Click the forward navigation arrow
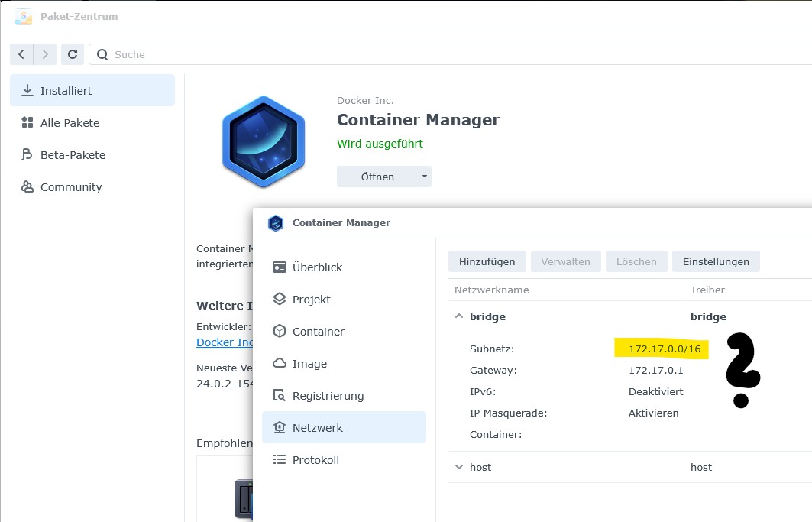The width and height of the screenshot is (812, 522). [x=46, y=54]
